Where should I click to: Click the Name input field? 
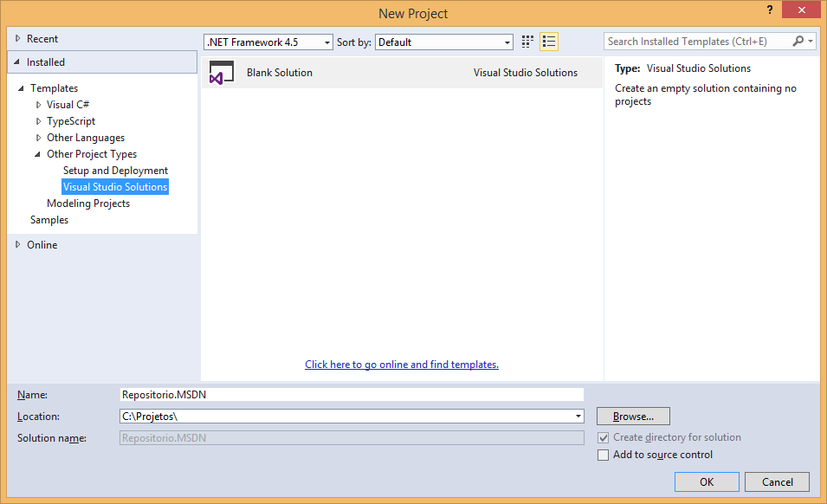pos(352,394)
